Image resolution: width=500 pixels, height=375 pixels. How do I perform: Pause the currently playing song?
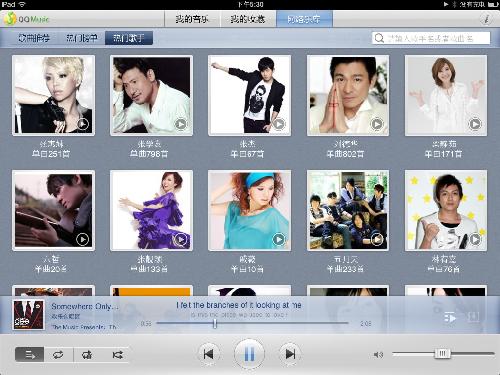(249, 354)
